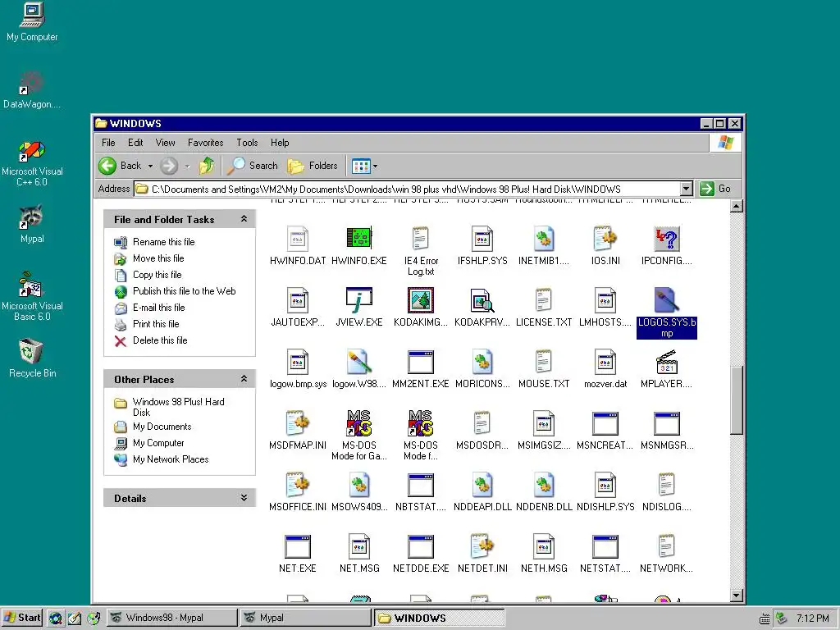Open the Favorites menu
This screenshot has width=840, height=630.
pos(205,143)
